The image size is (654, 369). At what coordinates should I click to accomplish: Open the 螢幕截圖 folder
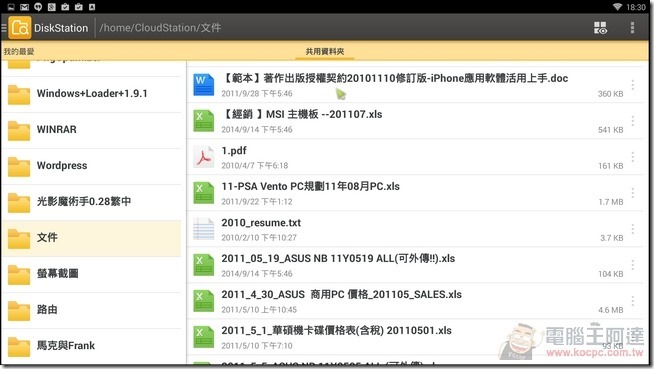tap(92, 274)
